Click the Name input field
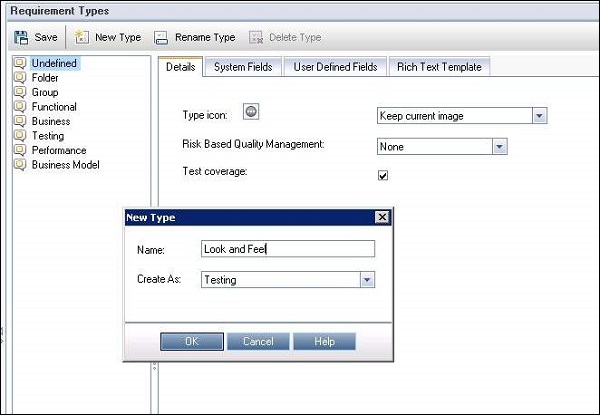This screenshot has height=415, width=600. click(287, 249)
